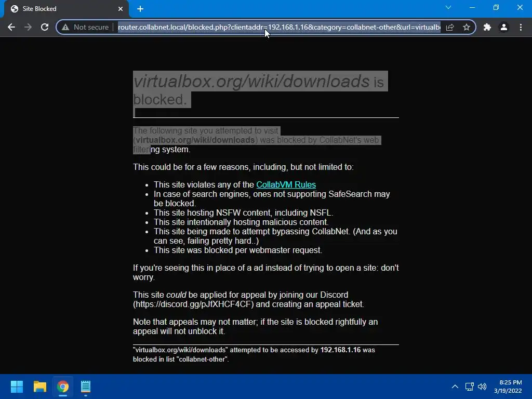
Task: Open a new browser tab
Action: point(140,9)
